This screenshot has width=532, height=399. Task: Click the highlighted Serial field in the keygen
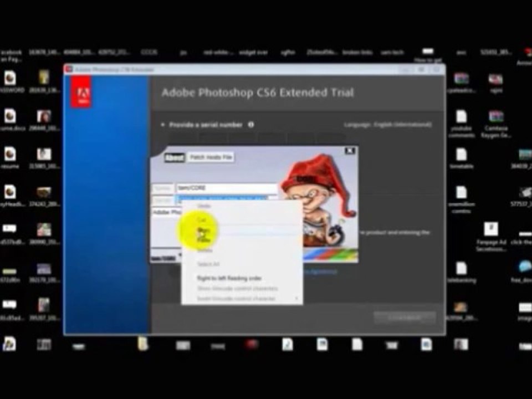226,198
